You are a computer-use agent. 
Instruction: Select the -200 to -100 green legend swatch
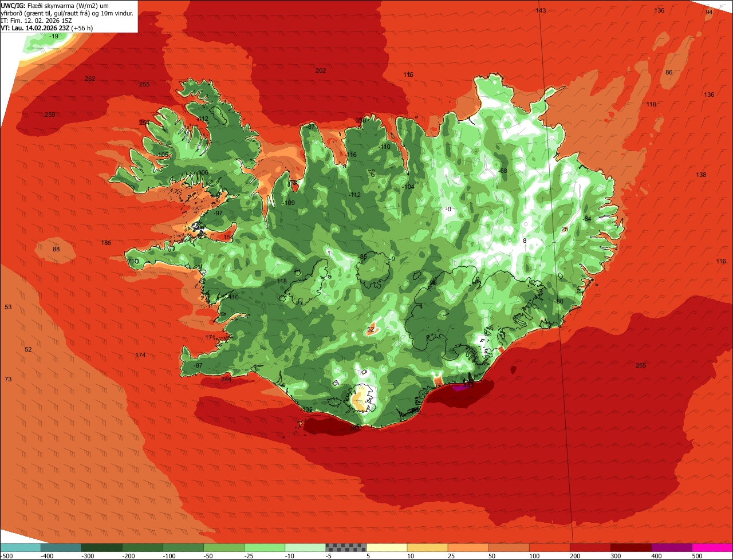tap(143, 547)
